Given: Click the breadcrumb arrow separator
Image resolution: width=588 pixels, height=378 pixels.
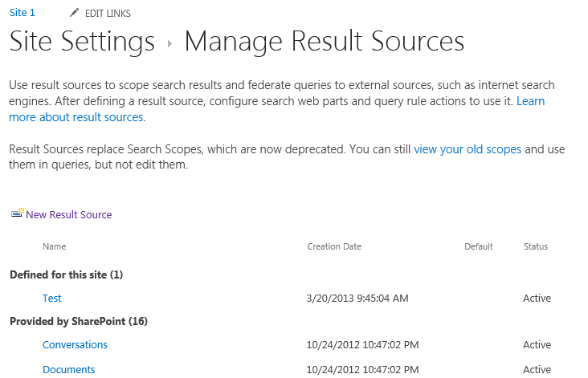Looking at the screenshot, I should point(169,44).
